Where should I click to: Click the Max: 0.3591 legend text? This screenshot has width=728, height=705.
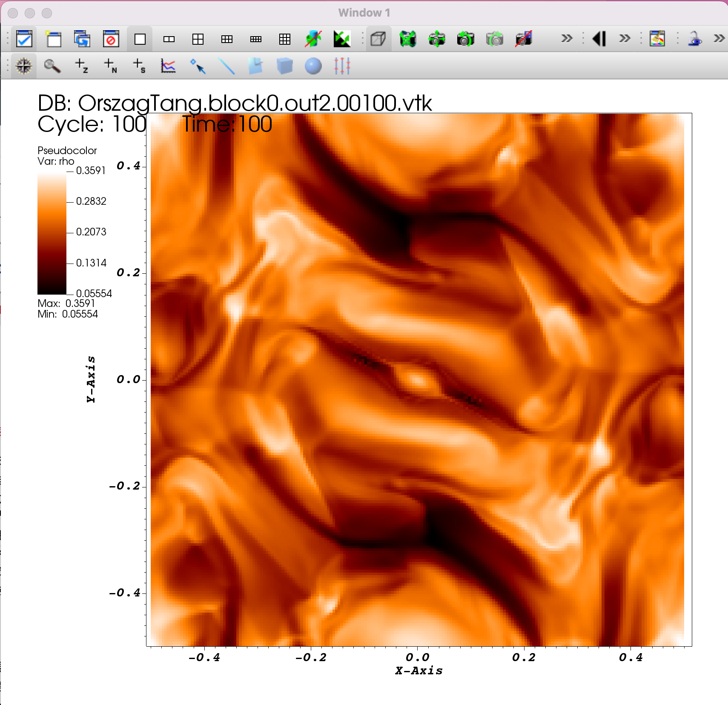pos(66,304)
